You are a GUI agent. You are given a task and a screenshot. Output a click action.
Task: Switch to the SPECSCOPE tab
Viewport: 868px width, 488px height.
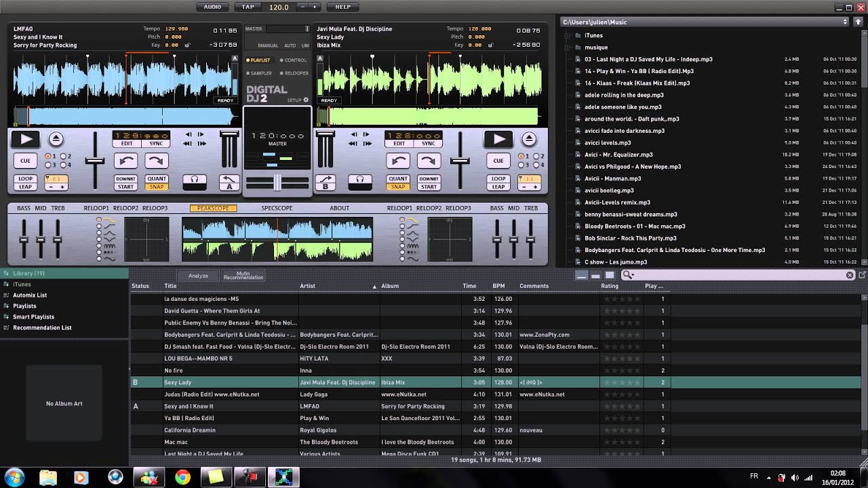[277, 208]
